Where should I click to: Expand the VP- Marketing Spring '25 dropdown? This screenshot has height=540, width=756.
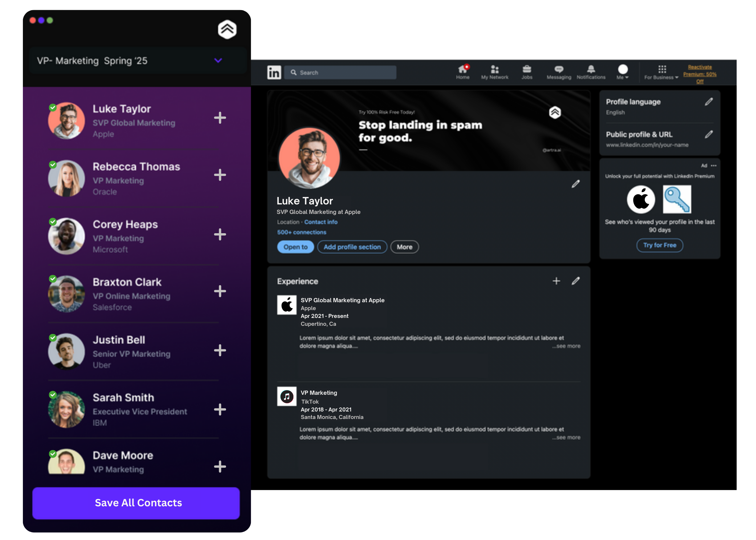138,61
